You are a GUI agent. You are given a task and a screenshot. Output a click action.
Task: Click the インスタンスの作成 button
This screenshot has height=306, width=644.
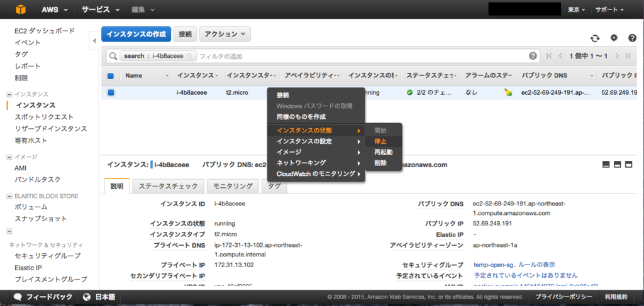pos(136,35)
